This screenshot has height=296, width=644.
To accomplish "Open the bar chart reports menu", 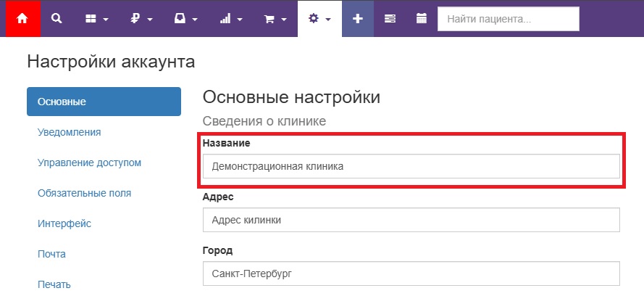I will pos(230,19).
